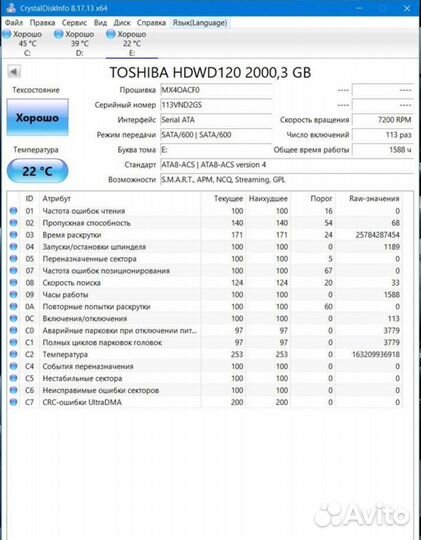Select the Запуски/остановки шпинделя row text

94,247
